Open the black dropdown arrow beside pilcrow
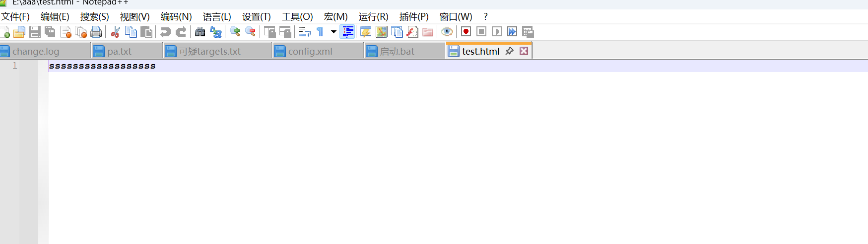 334,32
